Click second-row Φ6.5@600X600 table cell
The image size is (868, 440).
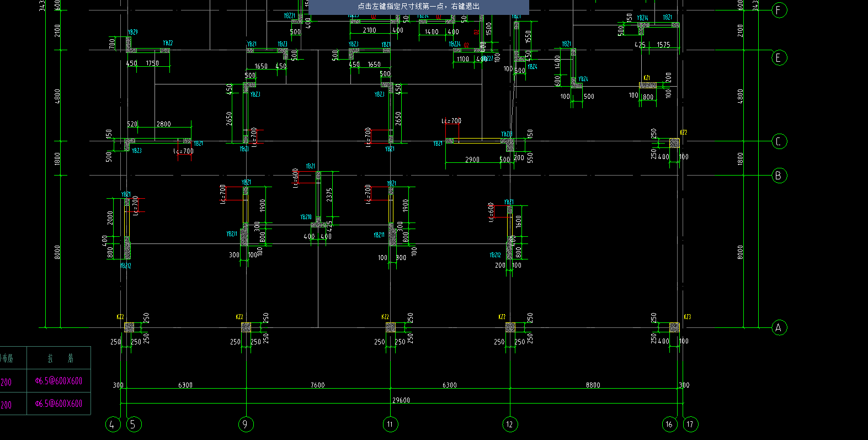pyautogui.click(x=58, y=404)
